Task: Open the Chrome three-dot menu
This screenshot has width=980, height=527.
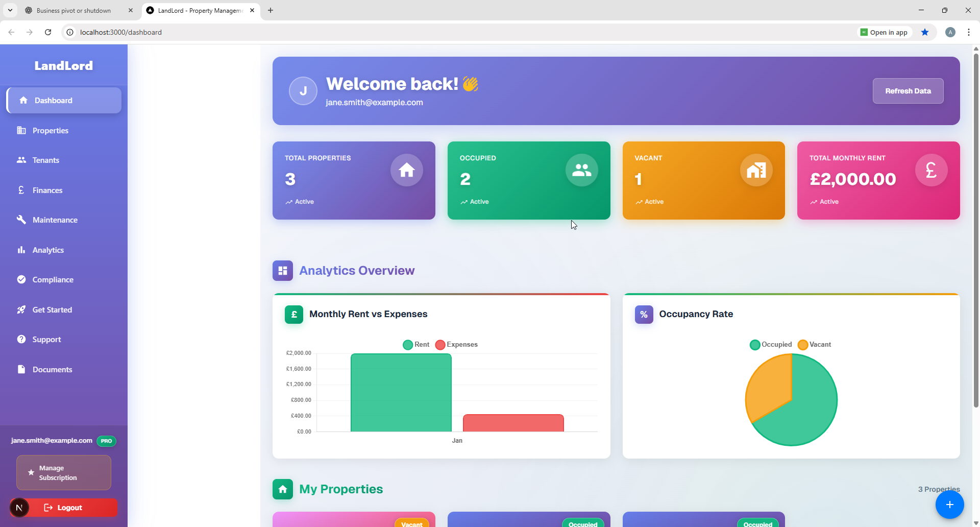Action: coord(969,32)
